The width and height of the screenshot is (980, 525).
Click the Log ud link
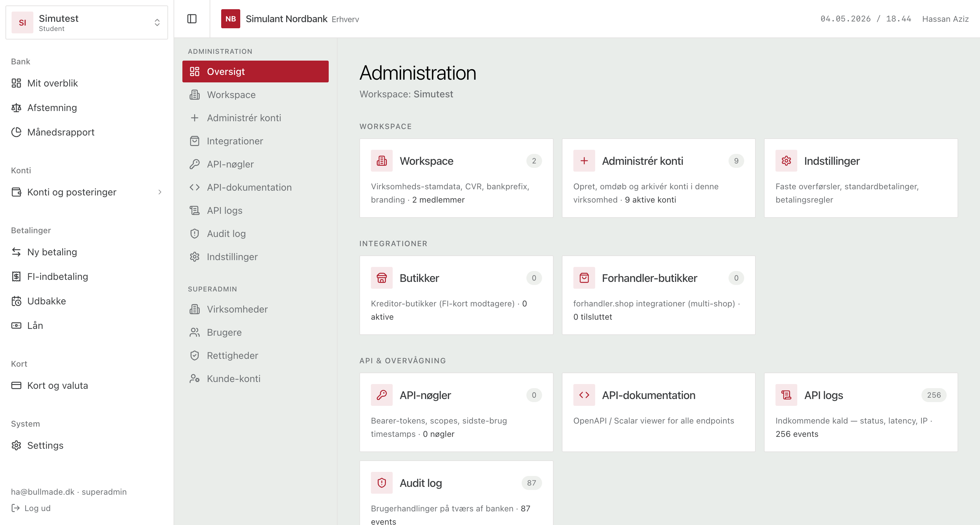pos(31,508)
